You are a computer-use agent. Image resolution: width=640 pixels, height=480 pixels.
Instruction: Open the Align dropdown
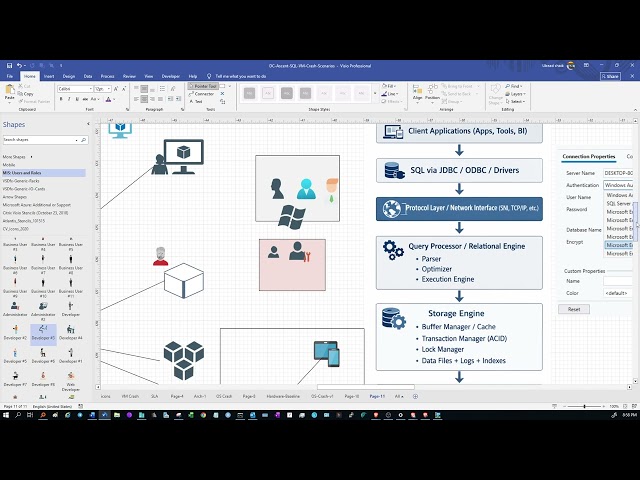point(417,94)
